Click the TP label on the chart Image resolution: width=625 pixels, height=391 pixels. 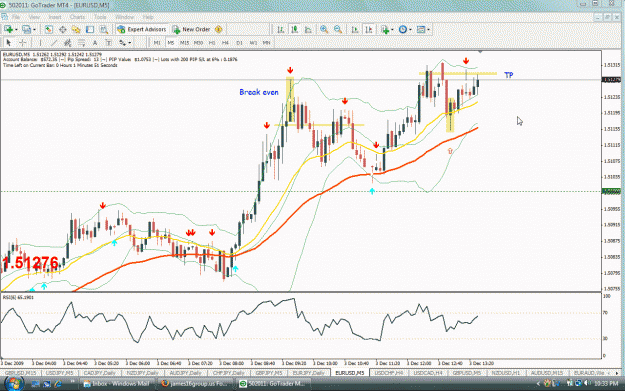coord(509,75)
